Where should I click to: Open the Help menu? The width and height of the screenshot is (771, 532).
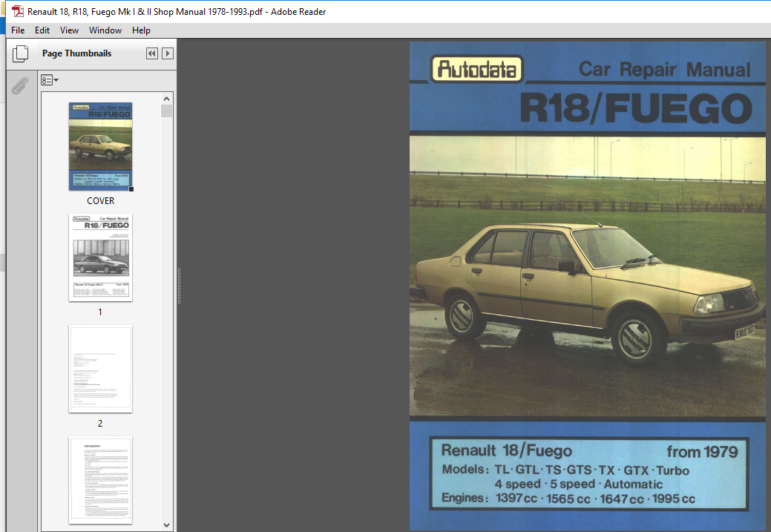coord(141,30)
